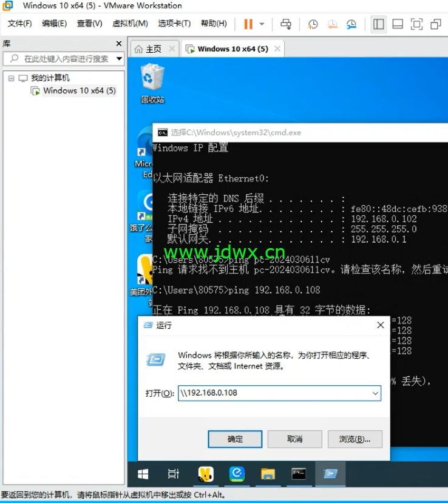Click the VMware Workstation title bar icon
The height and width of the screenshot is (503, 448).
click(7, 5)
